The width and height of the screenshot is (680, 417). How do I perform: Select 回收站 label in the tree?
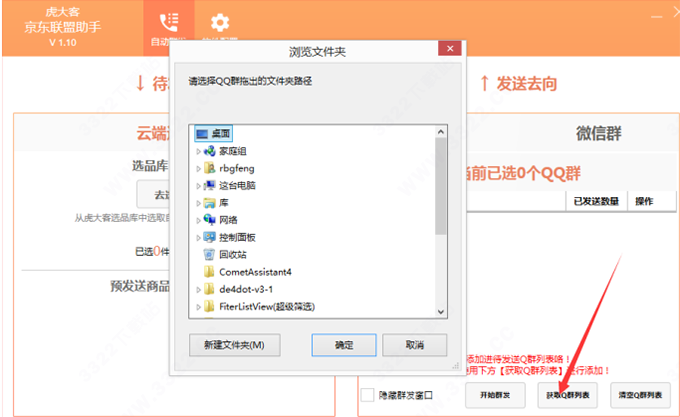pyautogui.click(x=232, y=254)
